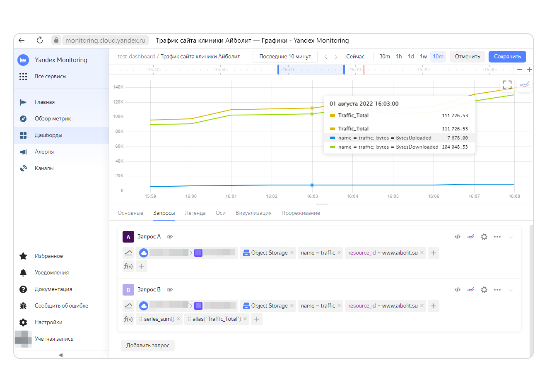Switch to the Запросы tab

164,213
